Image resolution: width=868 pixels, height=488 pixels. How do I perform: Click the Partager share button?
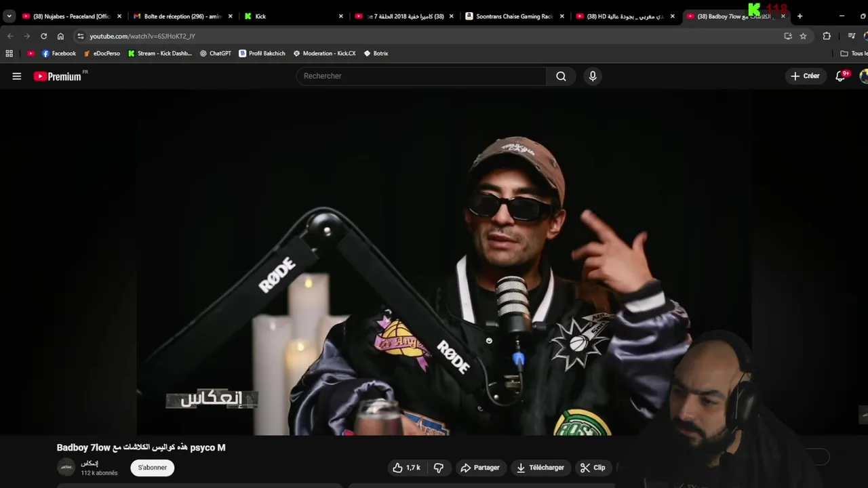480,468
